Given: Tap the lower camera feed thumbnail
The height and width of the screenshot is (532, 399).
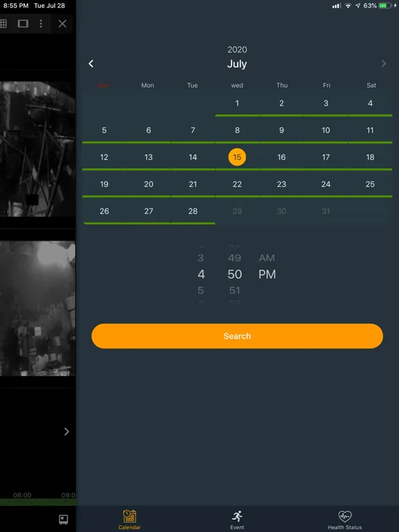Looking at the screenshot, I should click(x=37, y=308).
